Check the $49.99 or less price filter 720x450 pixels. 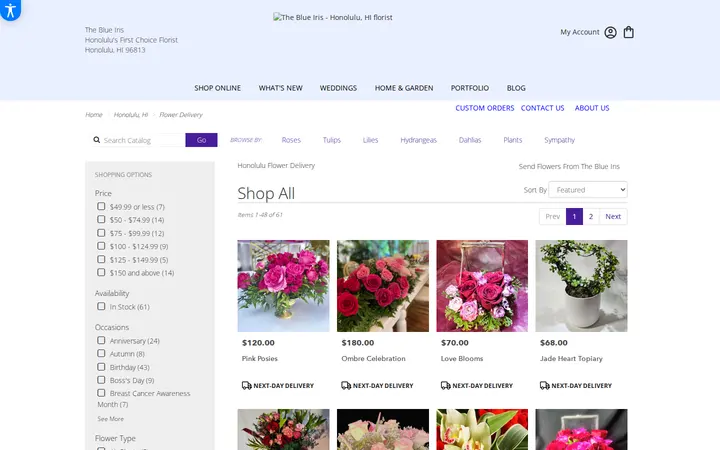pyautogui.click(x=101, y=206)
